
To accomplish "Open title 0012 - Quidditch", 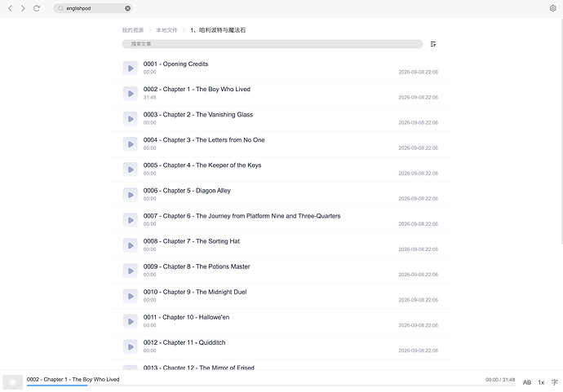I will (184, 343).
